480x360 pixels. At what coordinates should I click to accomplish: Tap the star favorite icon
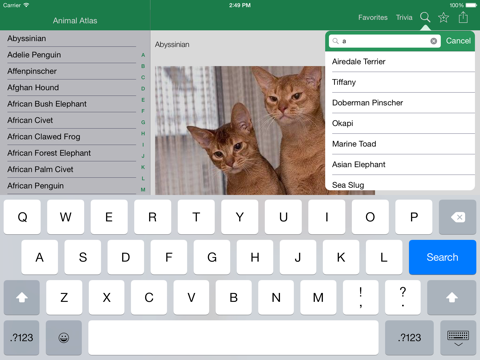tap(444, 17)
